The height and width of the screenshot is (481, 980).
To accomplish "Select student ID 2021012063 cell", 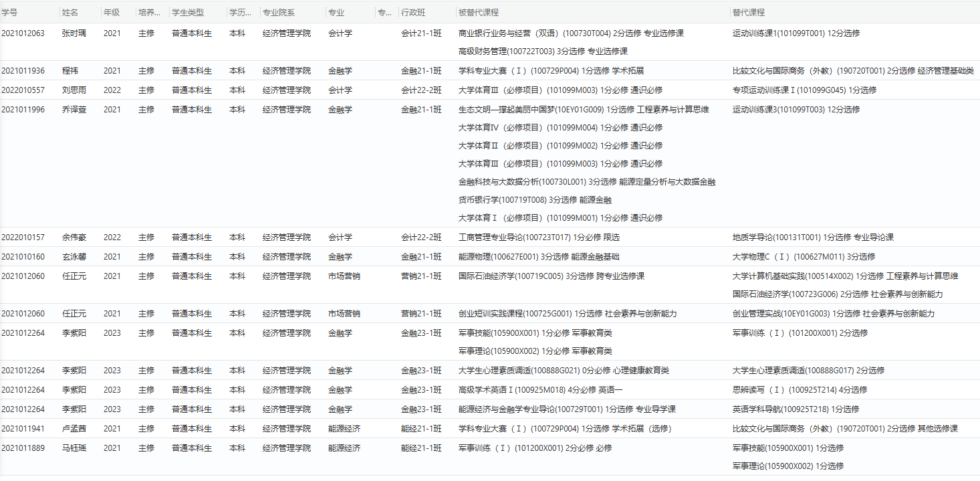I will click(x=23, y=33).
